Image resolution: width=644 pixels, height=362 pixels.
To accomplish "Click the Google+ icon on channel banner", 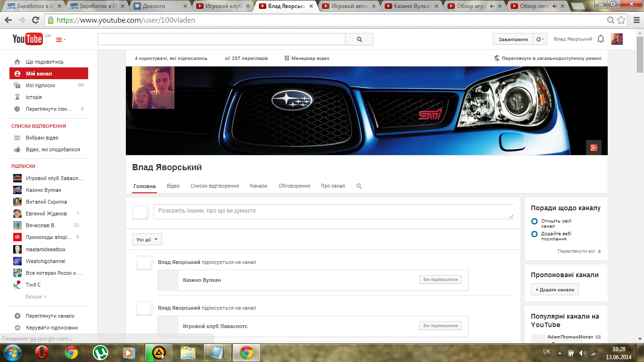I will click(x=594, y=148).
